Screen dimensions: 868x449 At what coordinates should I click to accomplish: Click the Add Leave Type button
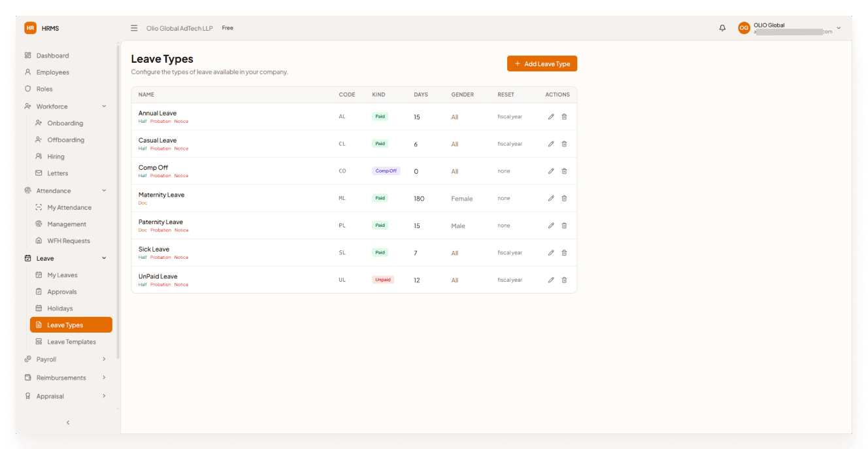542,64
